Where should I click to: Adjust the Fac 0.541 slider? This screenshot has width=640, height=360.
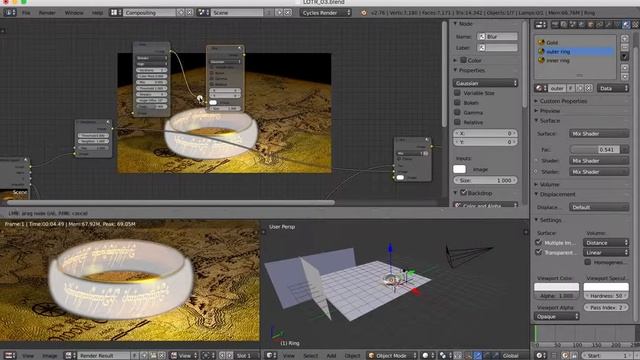[x=595, y=149]
